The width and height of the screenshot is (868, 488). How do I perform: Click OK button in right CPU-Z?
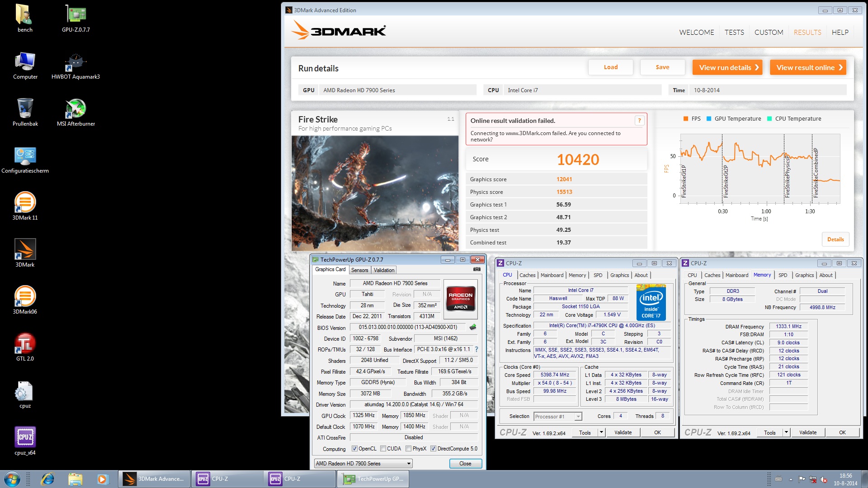pyautogui.click(x=842, y=432)
